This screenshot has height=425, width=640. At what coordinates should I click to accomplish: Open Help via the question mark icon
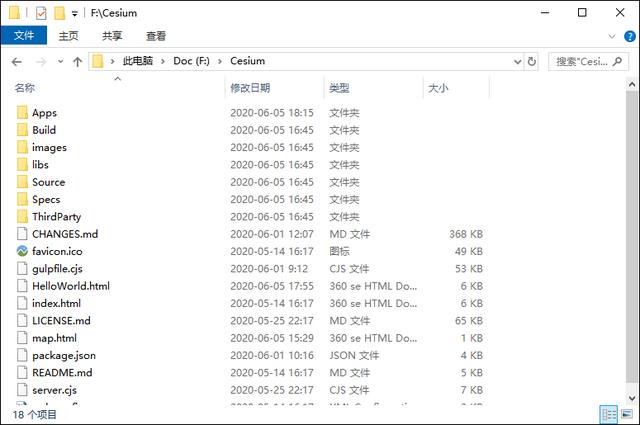pos(629,36)
